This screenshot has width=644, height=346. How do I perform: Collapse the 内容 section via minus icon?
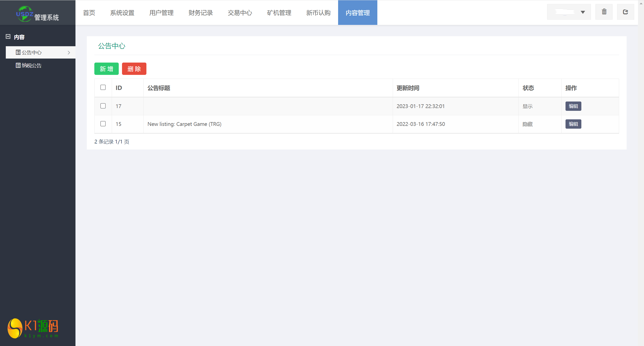click(x=8, y=37)
